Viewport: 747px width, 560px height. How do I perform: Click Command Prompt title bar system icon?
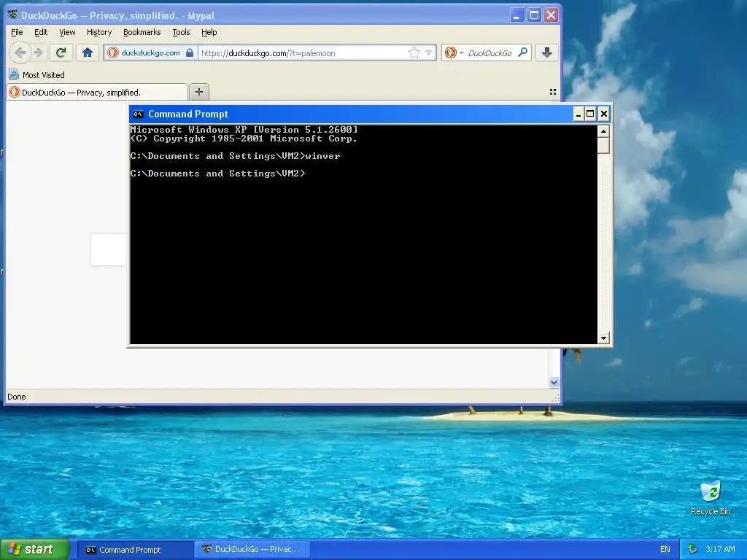click(138, 114)
